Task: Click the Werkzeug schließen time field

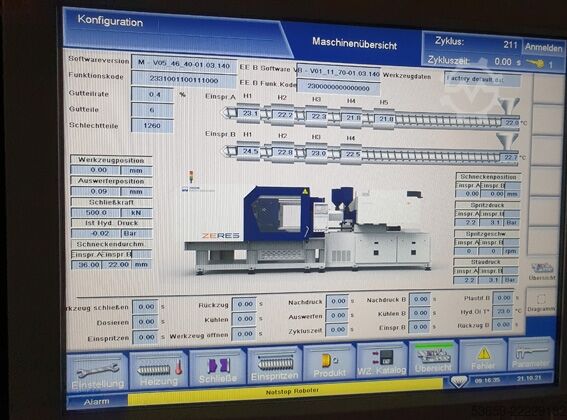Action: coord(146,307)
